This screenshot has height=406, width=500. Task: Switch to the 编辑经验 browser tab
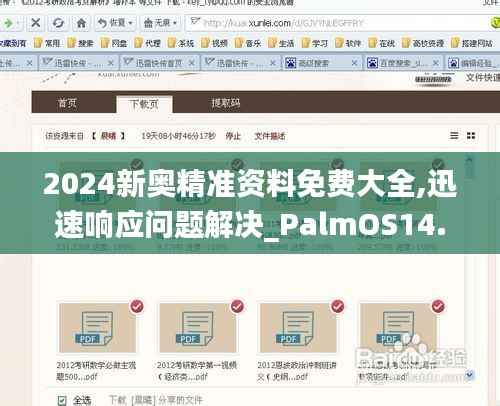473,63
